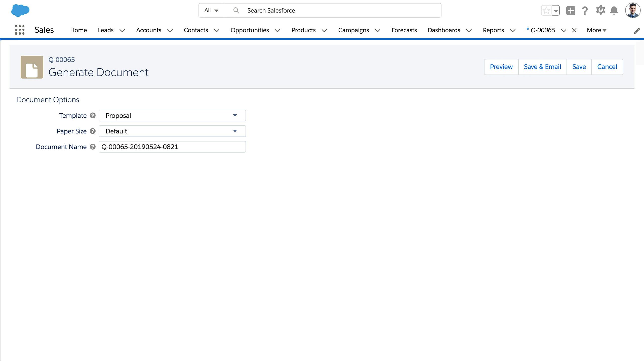This screenshot has height=361, width=644.
Task: Open the Forecasts tab
Action: tap(404, 30)
